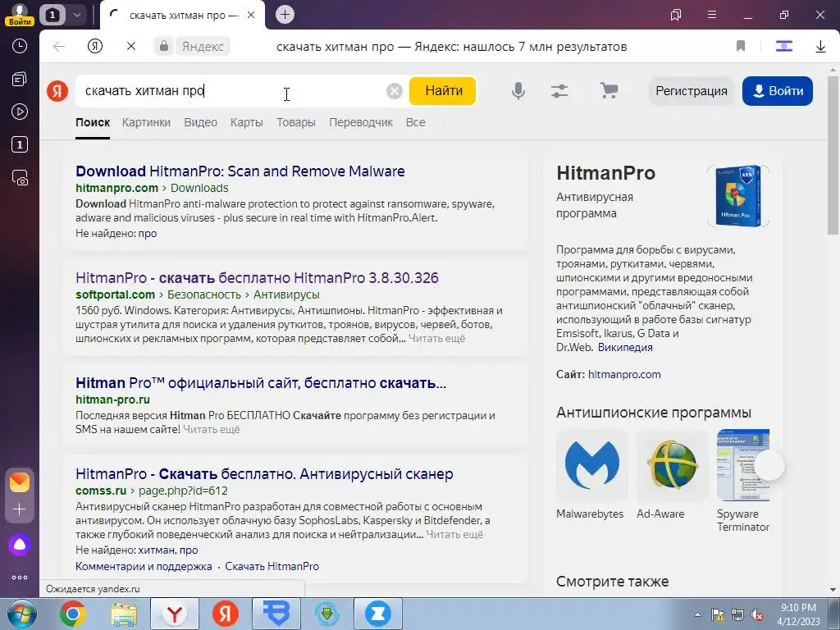The image size is (840, 630).
Task: Open the browser hamburger menu
Action: click(x=712, y=15)
